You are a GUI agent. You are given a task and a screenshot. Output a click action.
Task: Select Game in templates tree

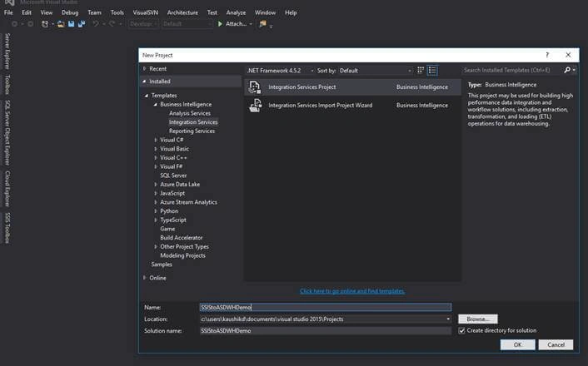(x=167, y=229)
